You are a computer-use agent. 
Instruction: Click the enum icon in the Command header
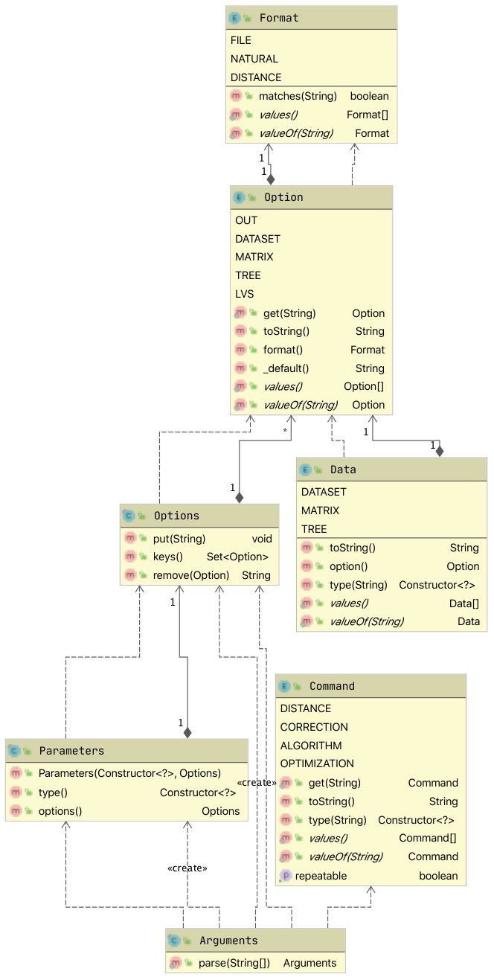(284, 686)
